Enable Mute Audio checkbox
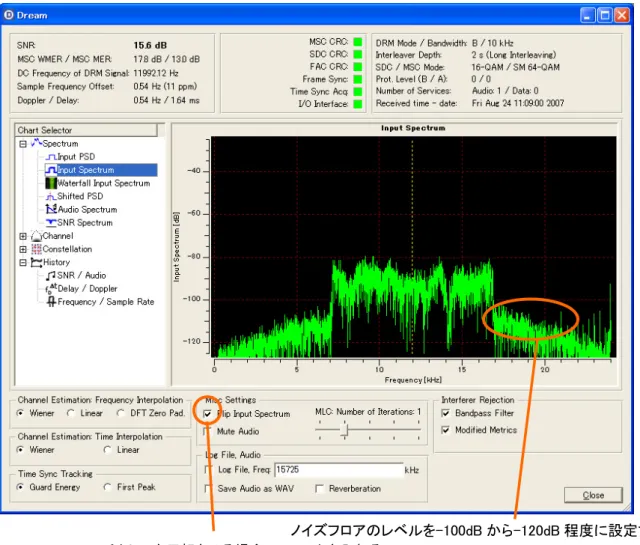Screen dimensions: 640x545 207,432
